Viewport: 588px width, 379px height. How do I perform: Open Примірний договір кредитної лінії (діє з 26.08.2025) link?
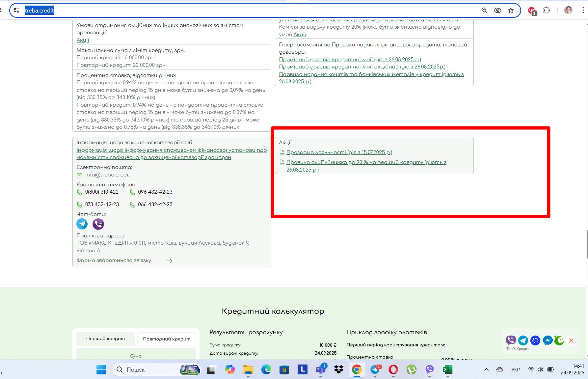pos(350,59)
